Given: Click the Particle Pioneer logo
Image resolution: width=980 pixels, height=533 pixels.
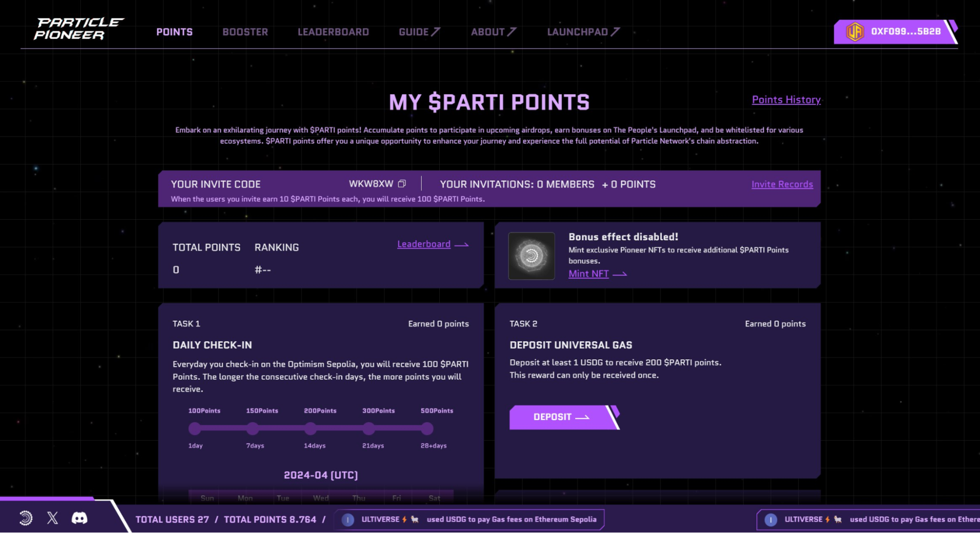Looking at the screenshot, I should pos(78,29).
